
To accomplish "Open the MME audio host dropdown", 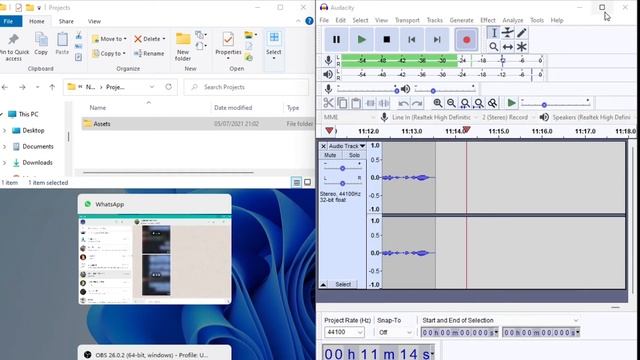I will 349,117.
